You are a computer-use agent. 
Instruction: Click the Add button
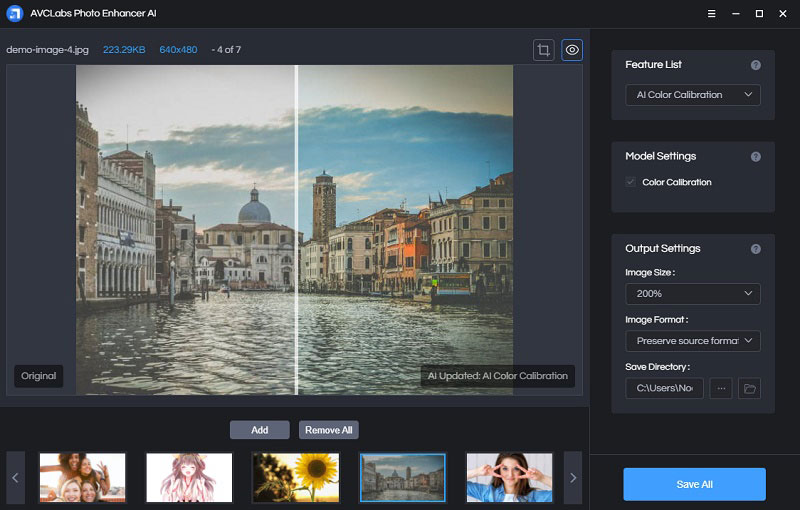(x=260, y=430)
